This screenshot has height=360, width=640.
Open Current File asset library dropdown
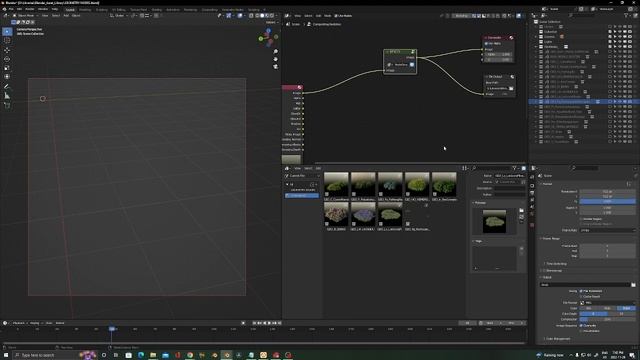[x=302, y=176]
